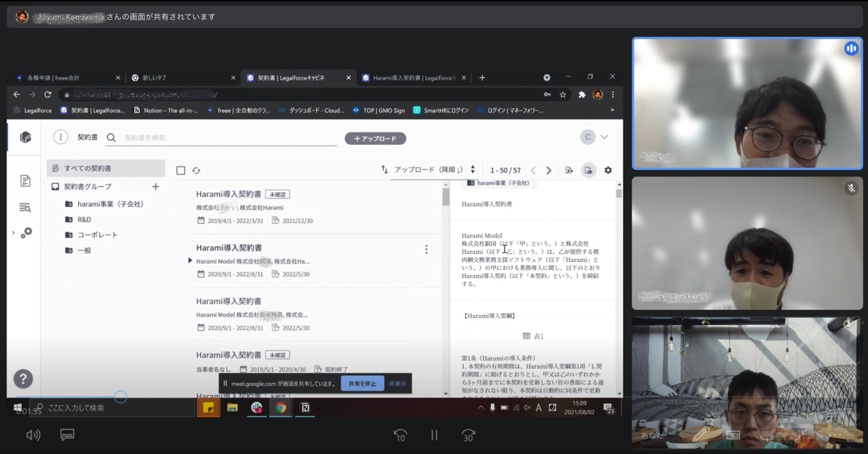Click 非表示 to hide sharing bar
This screenshot has width=868, height=454.
[397, 384]
